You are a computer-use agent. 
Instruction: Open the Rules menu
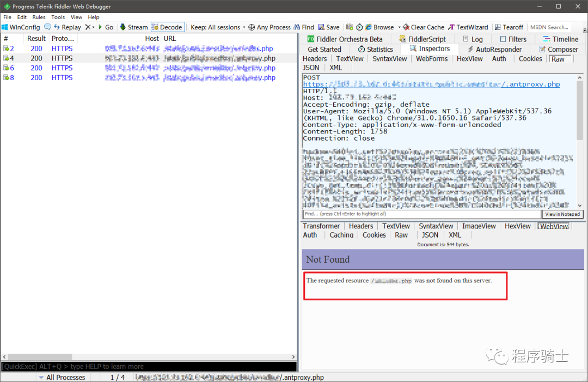click(x=39, y=17)
